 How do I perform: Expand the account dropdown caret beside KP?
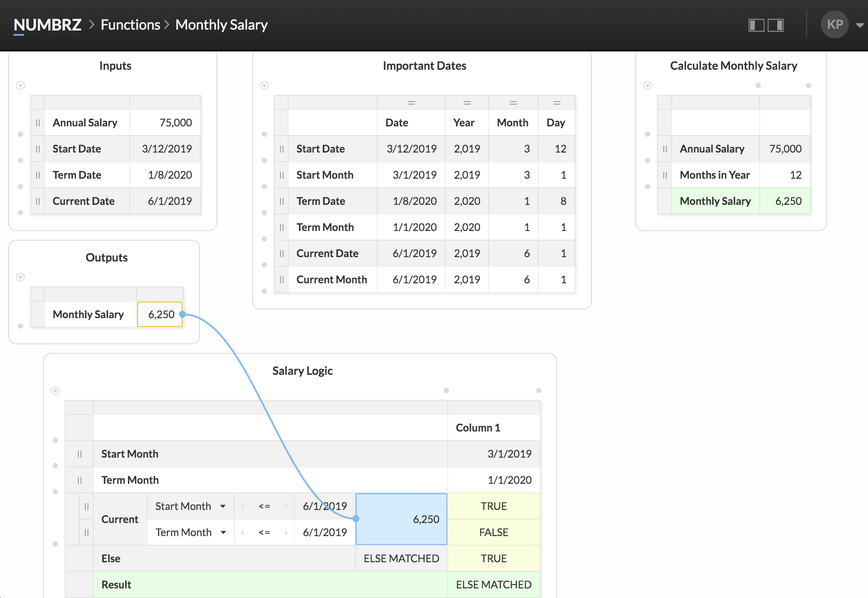point(860,25)
